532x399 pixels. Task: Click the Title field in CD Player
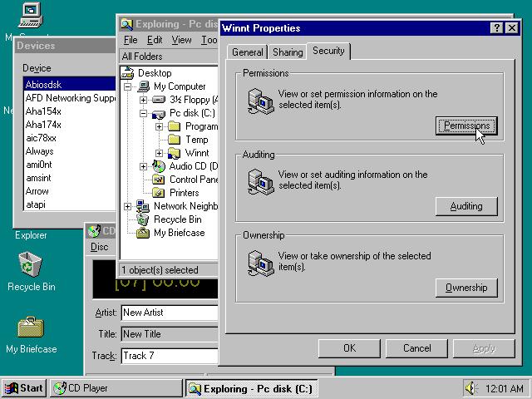pyautogui.click(x=170, y=334)
